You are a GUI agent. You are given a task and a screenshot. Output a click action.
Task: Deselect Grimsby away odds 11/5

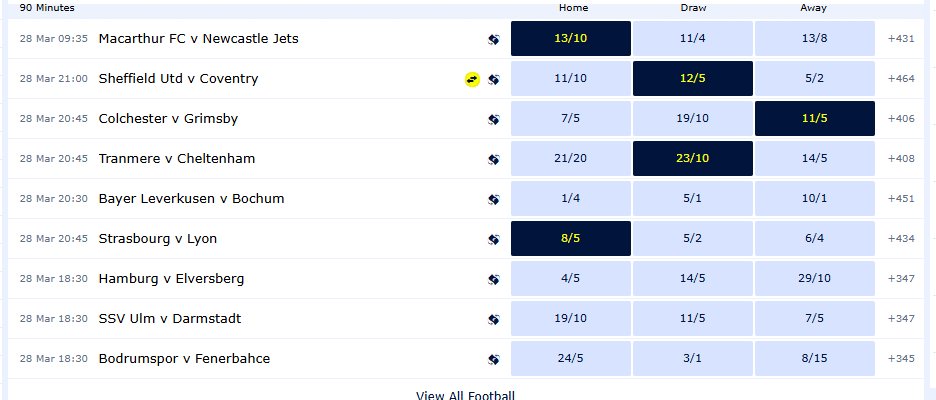[x=815, y=119]
